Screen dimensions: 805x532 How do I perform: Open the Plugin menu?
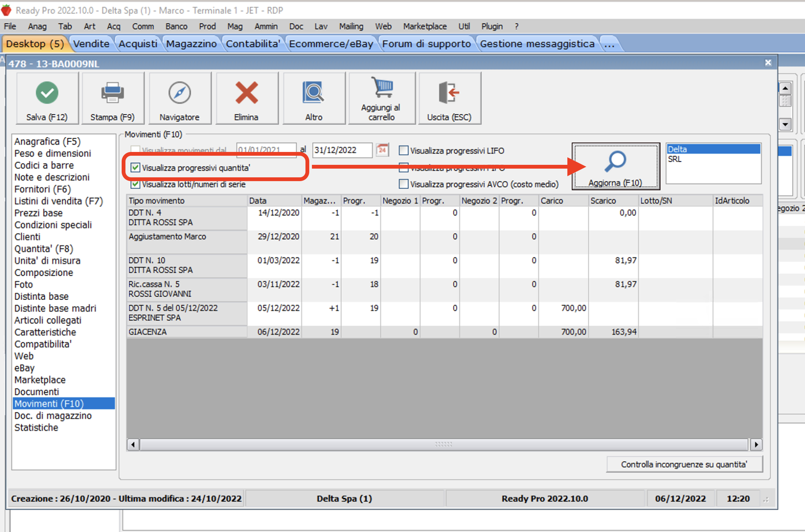492,26
